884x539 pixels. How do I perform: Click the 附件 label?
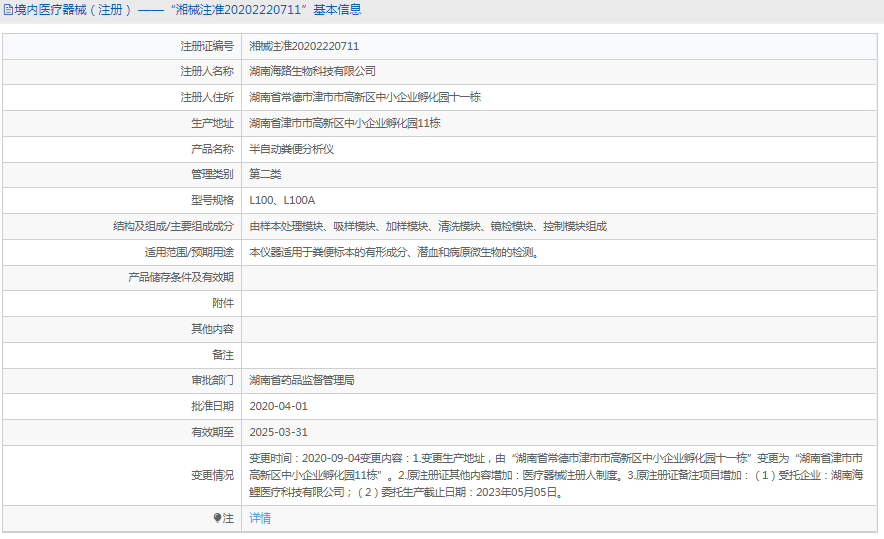[x=223, y=303]
